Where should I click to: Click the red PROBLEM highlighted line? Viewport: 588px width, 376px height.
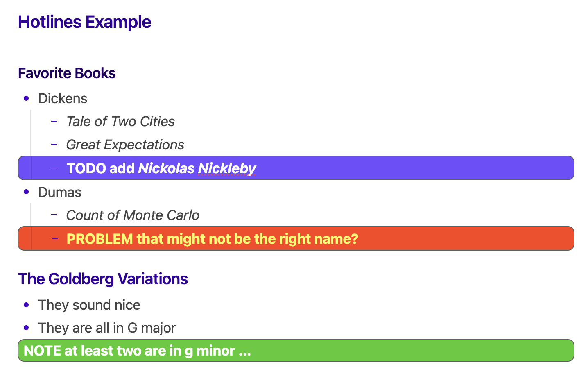click(x=296, y=238)
